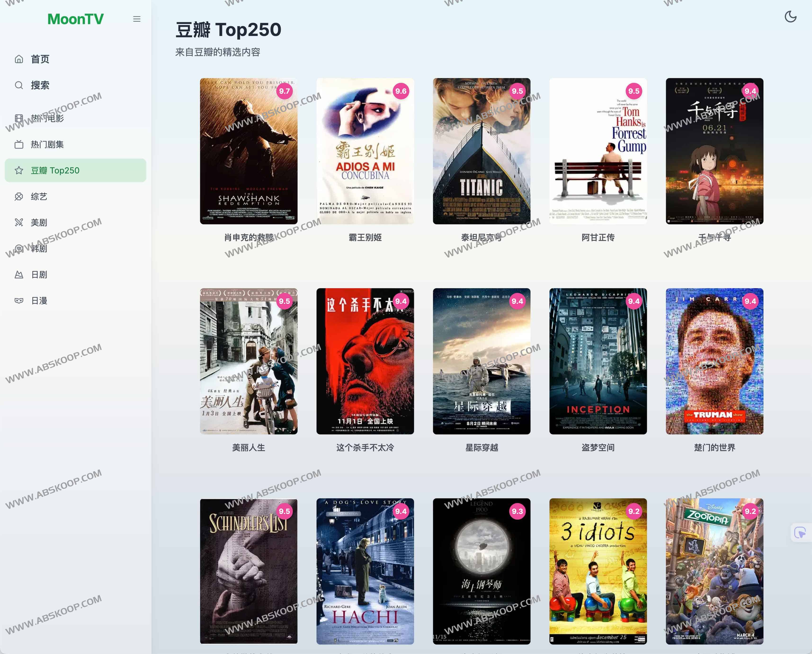Click the 日剧 sidebar icon
The image size is (812, 654).
tap(19, 275)
